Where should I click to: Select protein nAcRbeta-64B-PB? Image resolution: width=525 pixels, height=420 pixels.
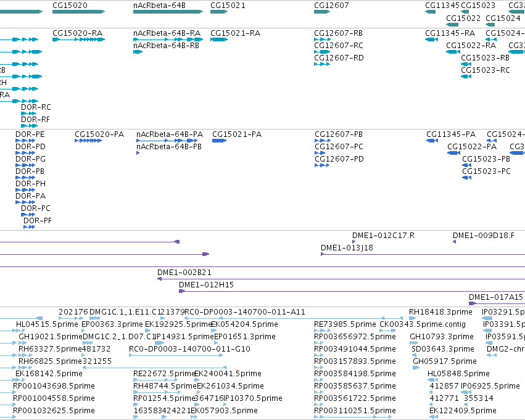pos(169,147)
